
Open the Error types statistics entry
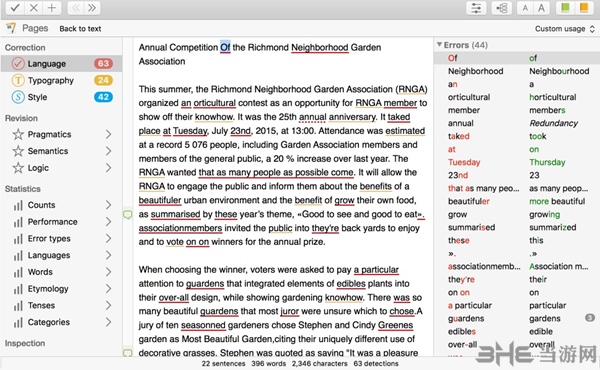click(x=61, y=239)
